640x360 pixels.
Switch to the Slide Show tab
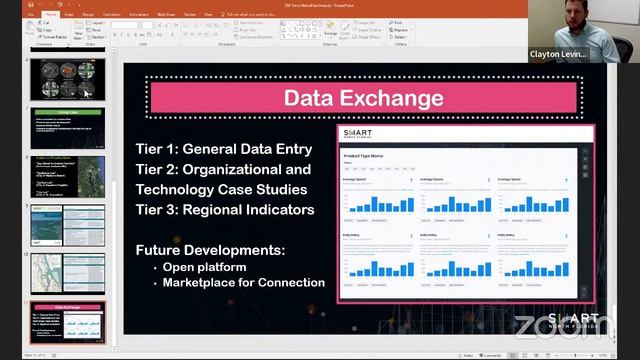[166, 14]
